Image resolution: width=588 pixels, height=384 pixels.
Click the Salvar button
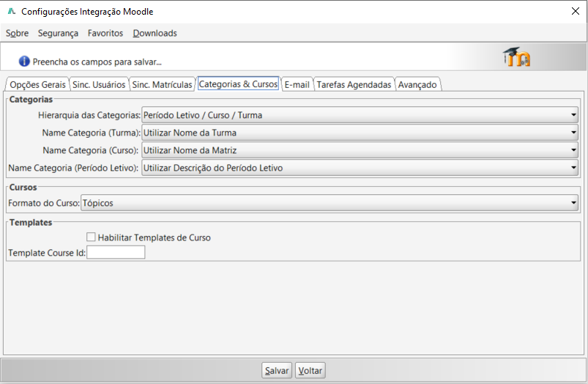[277, 371]
